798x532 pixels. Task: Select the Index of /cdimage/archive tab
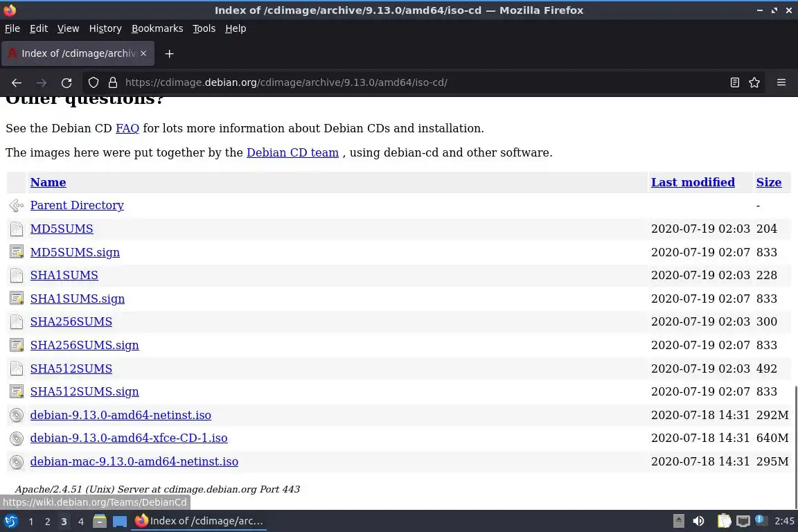coord(78,53)
